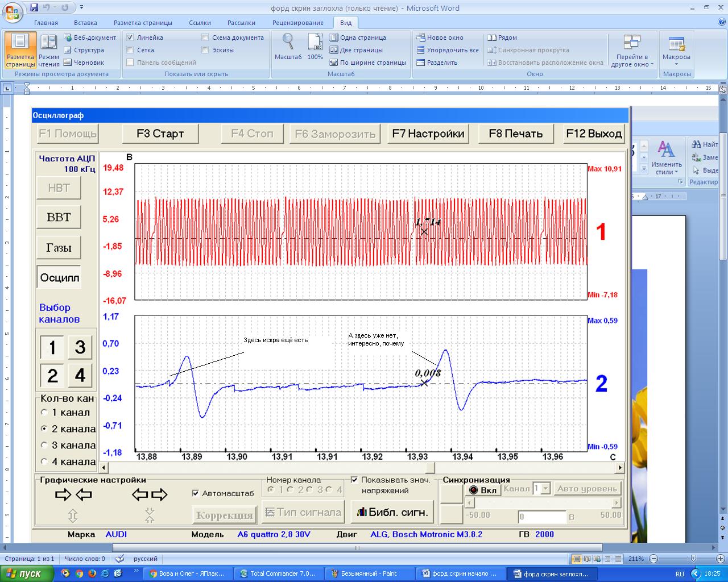
Task: Open Новое окно for the document
Action: [x=440, y=38]
